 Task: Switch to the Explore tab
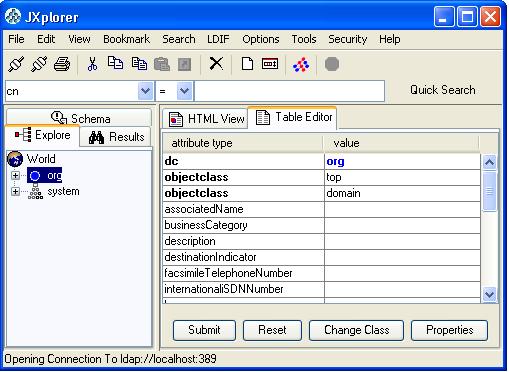42,135
